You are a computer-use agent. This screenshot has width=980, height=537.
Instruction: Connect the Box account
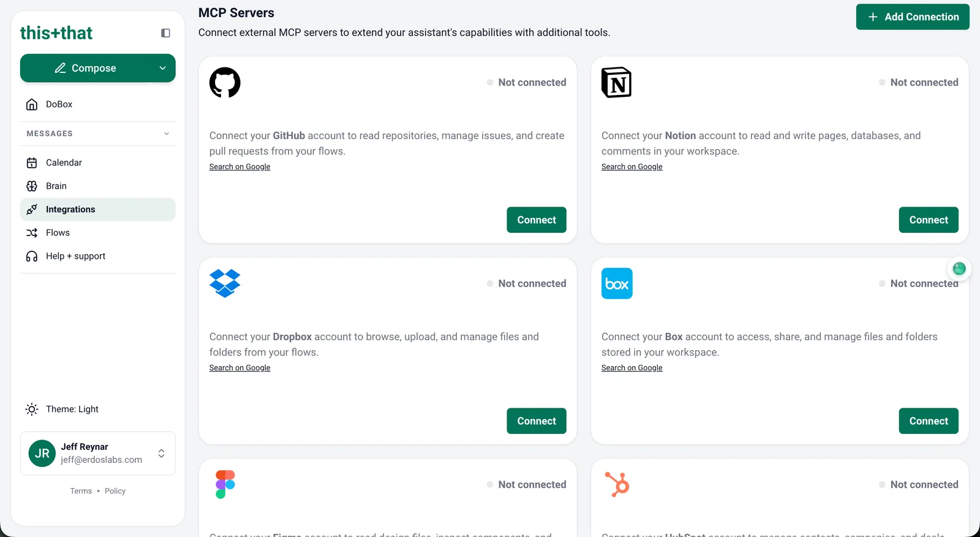[x=929, y=421]
